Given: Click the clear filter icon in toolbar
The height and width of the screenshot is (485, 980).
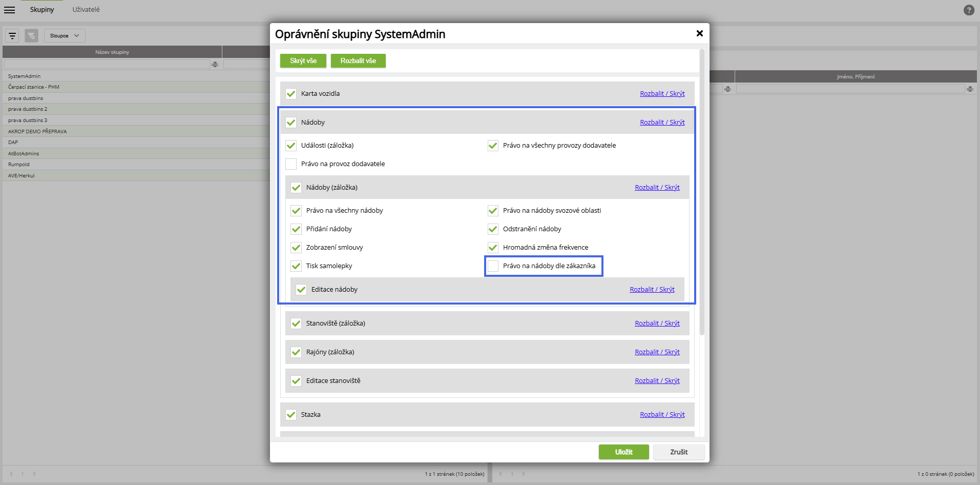Looking at the screenshot, I should click(x=31, y=35).
